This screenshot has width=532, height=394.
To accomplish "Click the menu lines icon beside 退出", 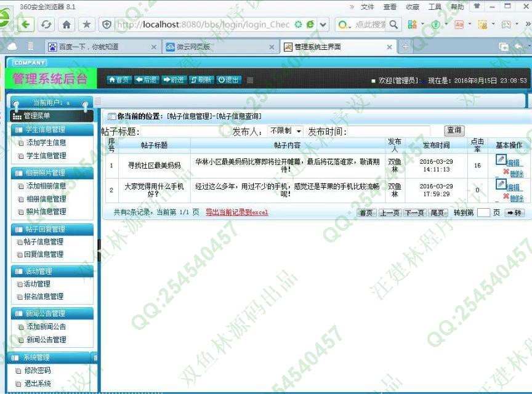I will tap(250, 80).
